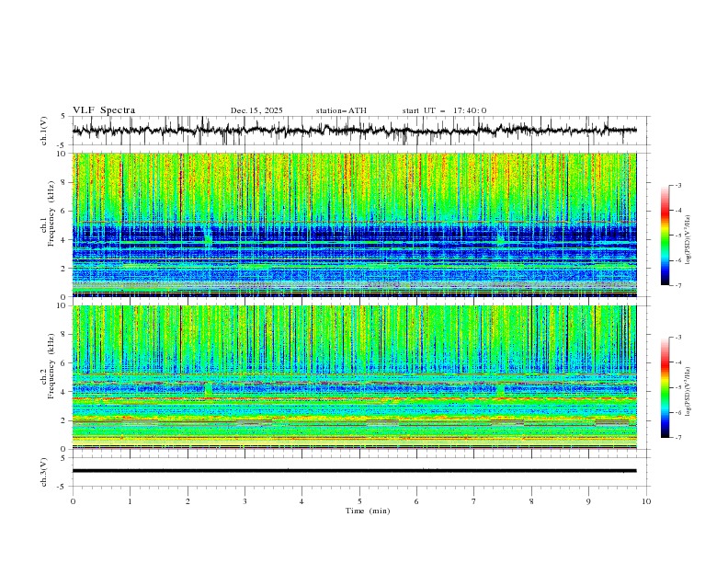Image resolution: width=728 pixels, height=563 pixels.
Task: Click the 'ch.1(V)' waveform axis label
Action: (44, 131)
